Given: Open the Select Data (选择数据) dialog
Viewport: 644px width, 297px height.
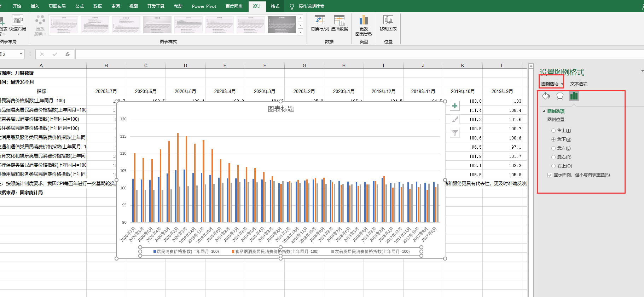Looking at the screenshot, I should 339,21.
